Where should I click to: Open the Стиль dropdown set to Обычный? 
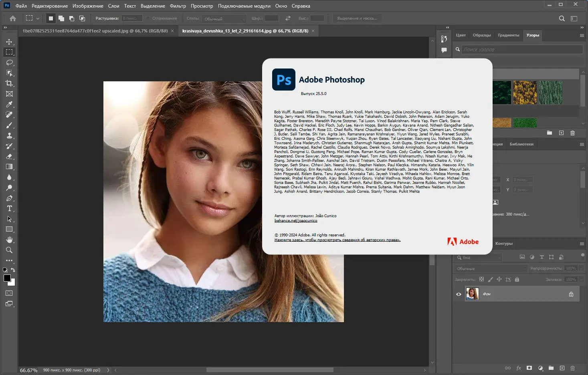tap(224, 18)
